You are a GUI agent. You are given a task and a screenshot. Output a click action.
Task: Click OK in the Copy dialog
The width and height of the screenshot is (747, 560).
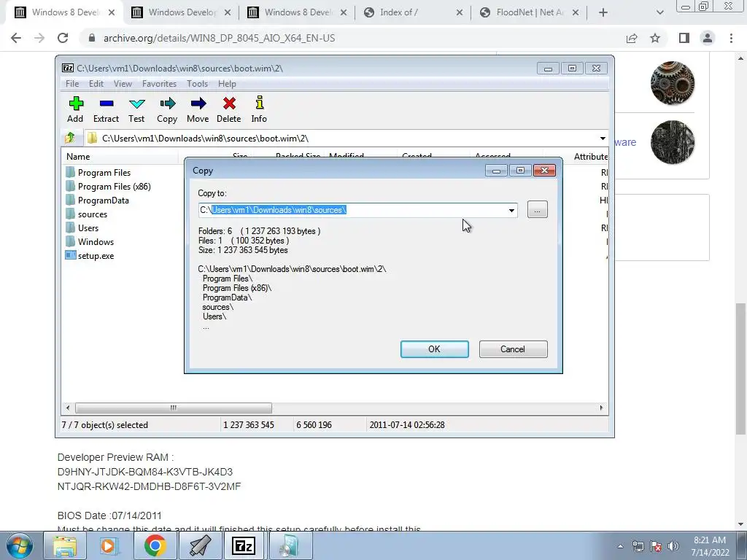pyautogui.click(x=435, y=349)
